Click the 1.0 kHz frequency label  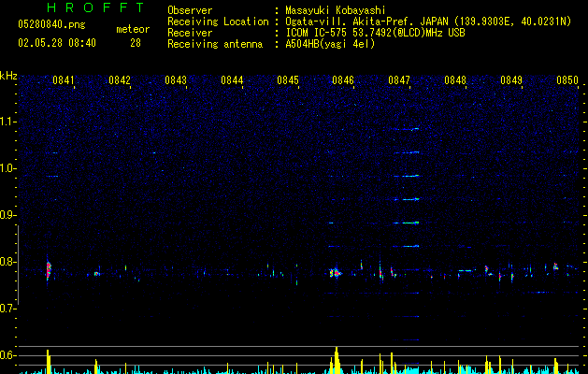[8, 168]
